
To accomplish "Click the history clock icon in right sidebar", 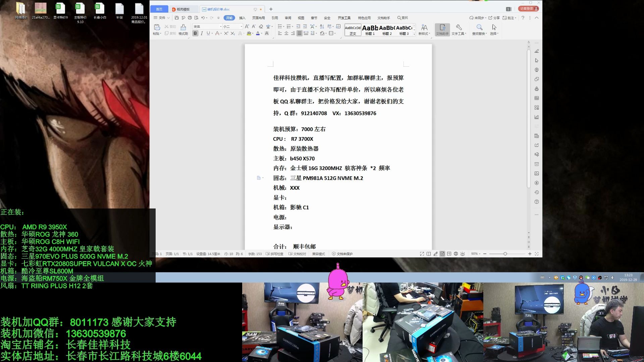I will [537, 192].
